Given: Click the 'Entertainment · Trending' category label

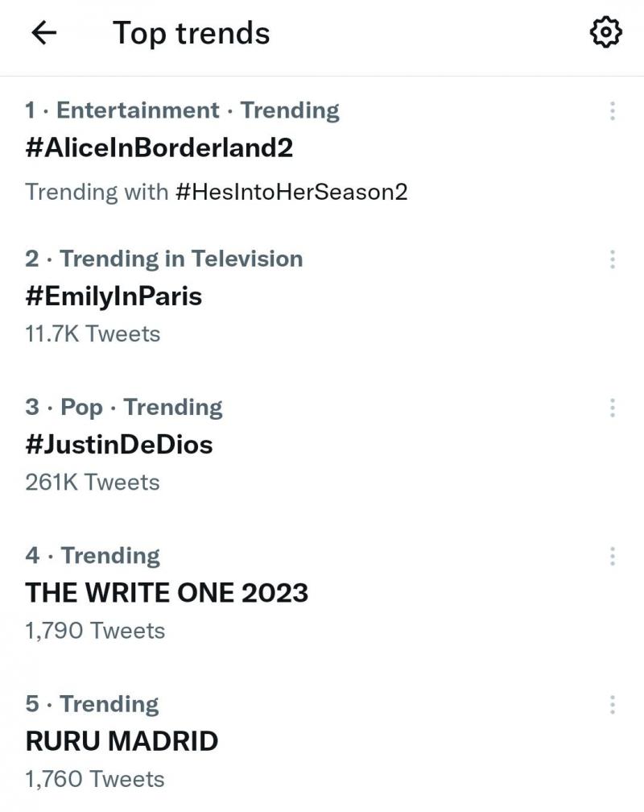Looking at the screenshot, I should click(x=197, y=110).
